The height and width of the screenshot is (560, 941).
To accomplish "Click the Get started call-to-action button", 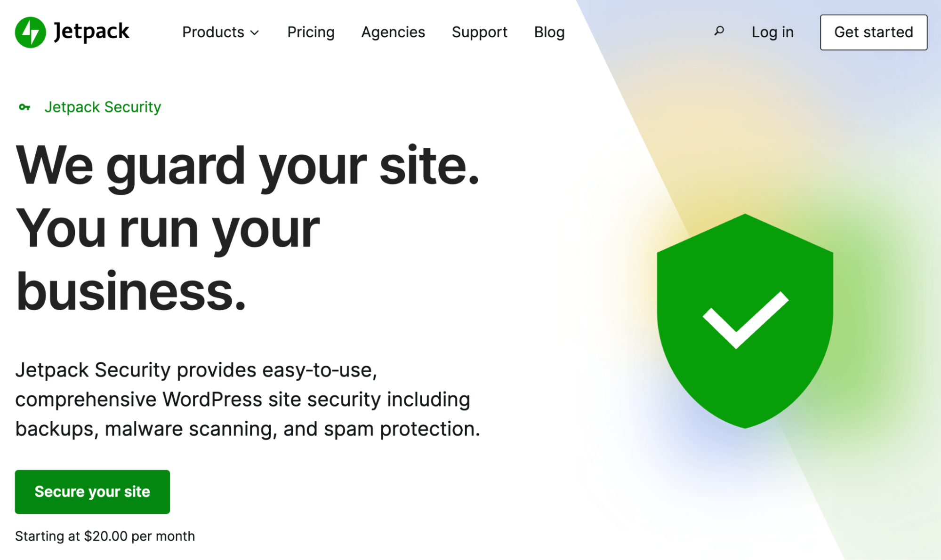I will (x=874, y=32).
